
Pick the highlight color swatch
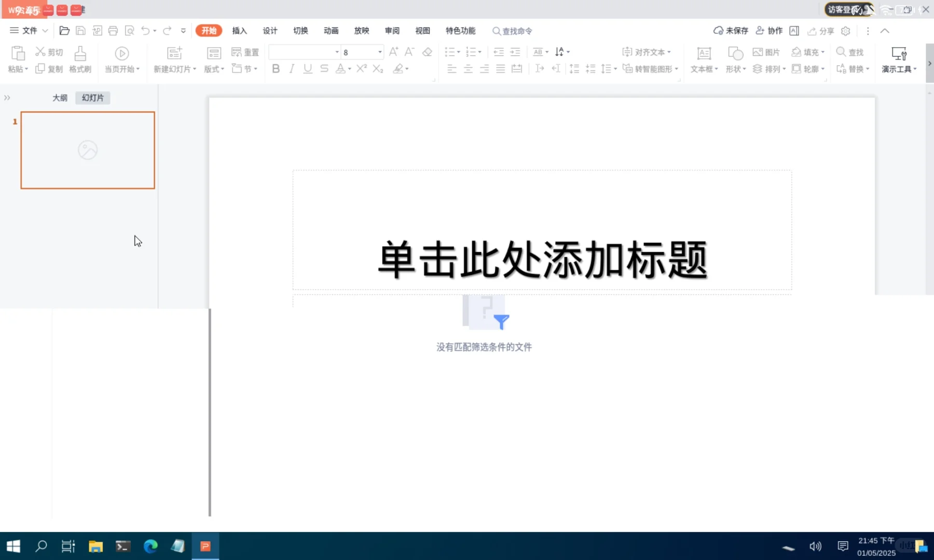click(397, 68)
